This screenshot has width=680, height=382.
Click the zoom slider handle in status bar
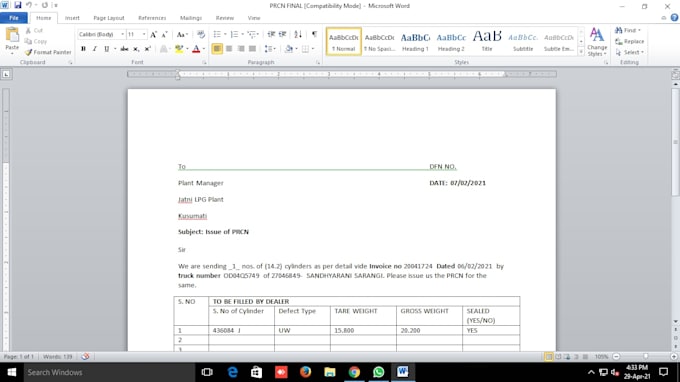point(646,356)
